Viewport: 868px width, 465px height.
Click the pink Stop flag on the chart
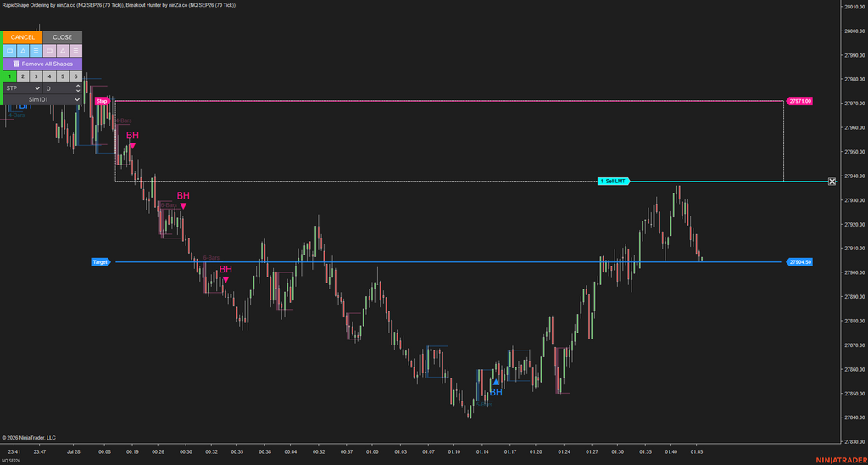tap(103, 102)
